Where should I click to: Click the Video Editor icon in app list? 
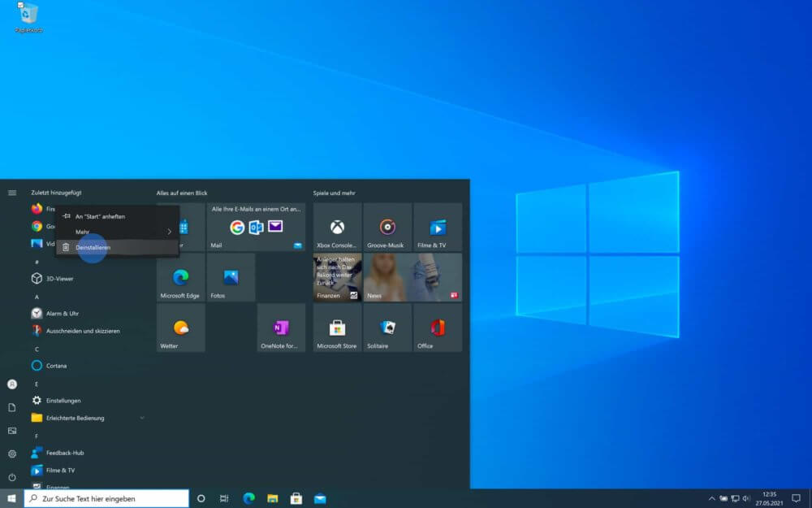coord(37,244)
